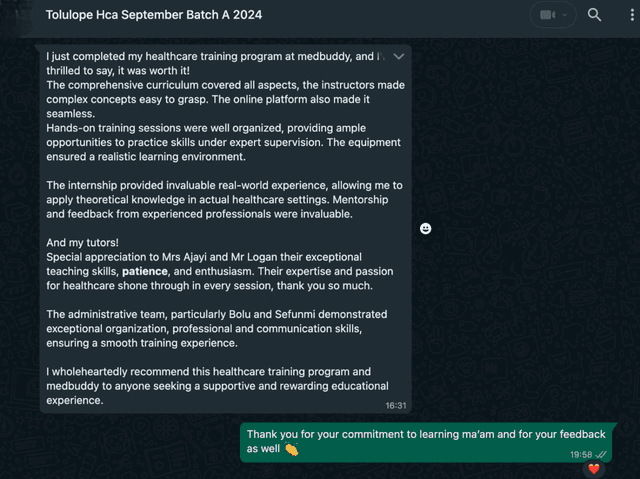This screenshot has width=640, height=479.
Task: Click the paragraph about the administrative team
Action: (217, 328)
